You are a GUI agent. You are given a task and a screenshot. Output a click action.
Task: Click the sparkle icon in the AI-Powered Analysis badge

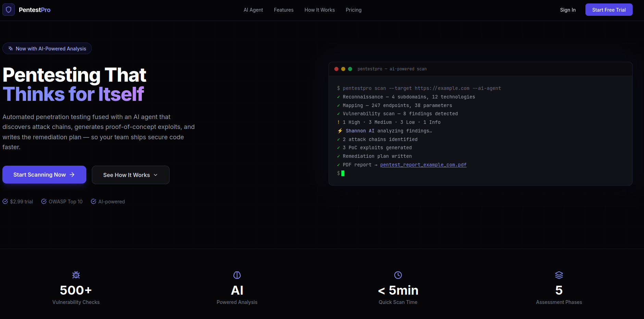pyautogui.click(x=11, y=48)
